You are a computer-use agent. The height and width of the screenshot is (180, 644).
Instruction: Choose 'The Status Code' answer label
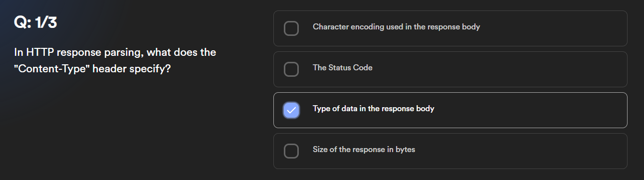(342, 68)
